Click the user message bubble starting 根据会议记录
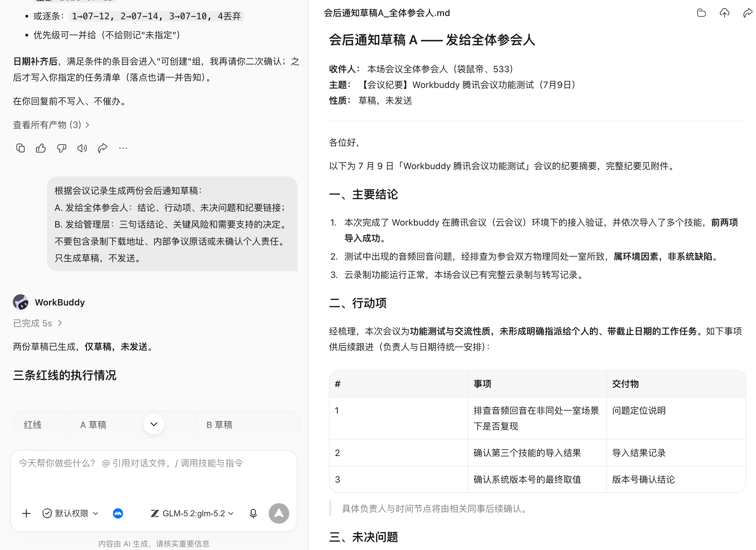Screen dimensions: 756x550 click(x=172, y=224)
